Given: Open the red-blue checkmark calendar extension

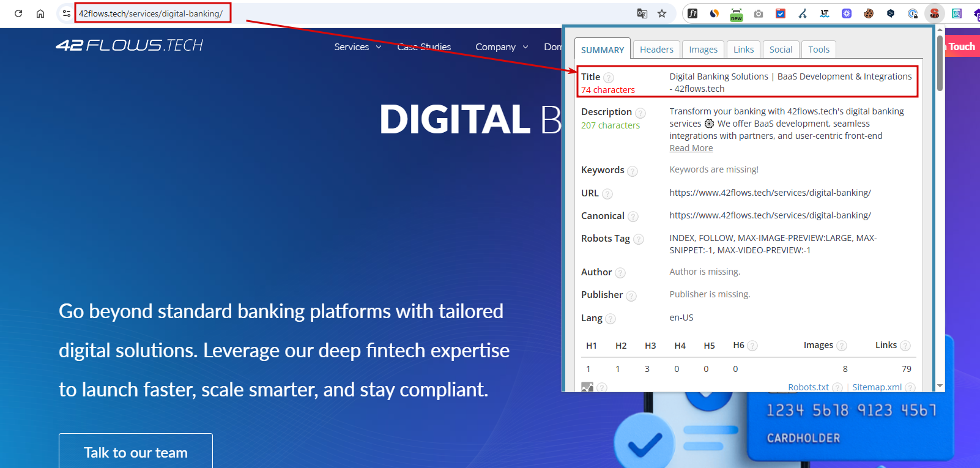Looking at the screenshot, I should pos(781,13).
